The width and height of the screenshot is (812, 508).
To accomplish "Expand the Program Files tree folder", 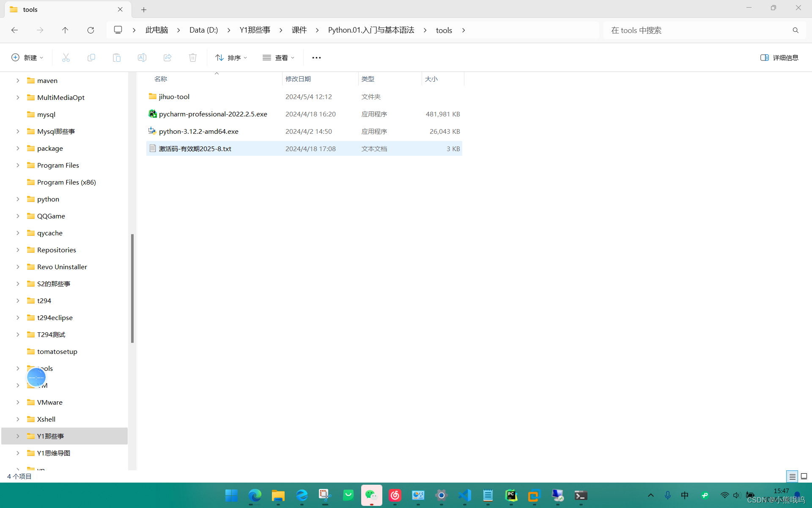I will (18, 165).
